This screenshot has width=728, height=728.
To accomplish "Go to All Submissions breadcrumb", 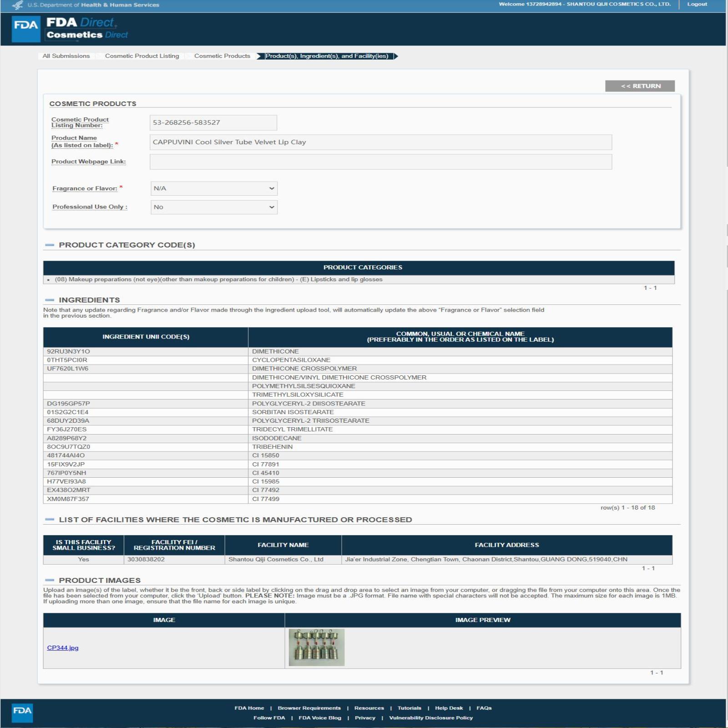I will coord(66,56).
